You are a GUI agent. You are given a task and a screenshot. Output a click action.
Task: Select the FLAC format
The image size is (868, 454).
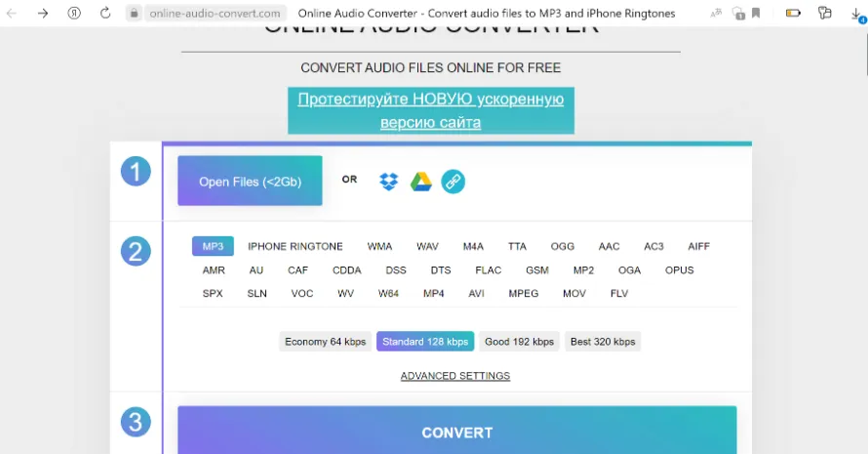pyautogui.click(x=489, y=270)
